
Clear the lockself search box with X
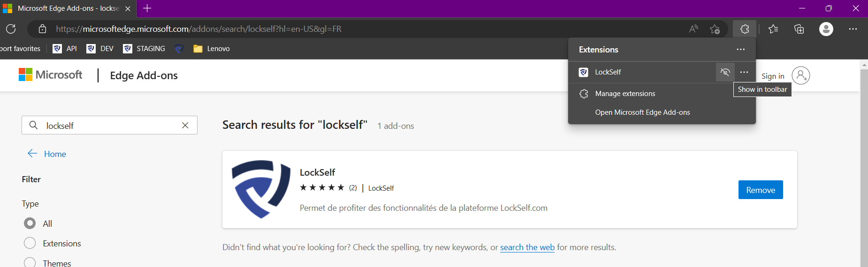[x=185, y=125]
